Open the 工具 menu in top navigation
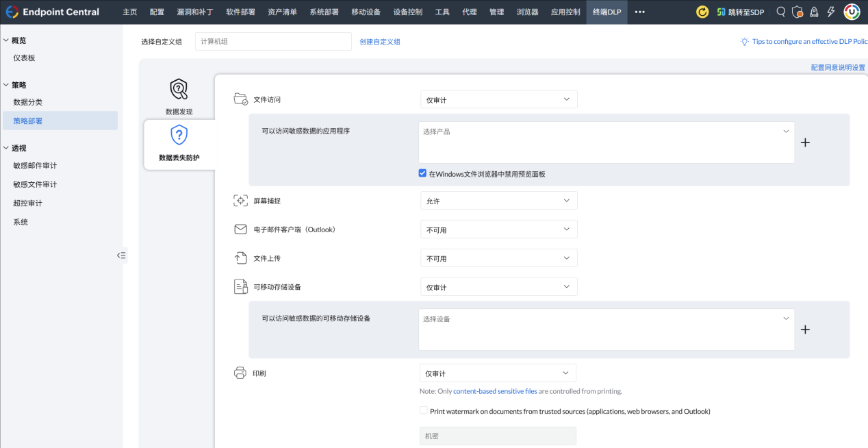868x448 pixels. 441,12
